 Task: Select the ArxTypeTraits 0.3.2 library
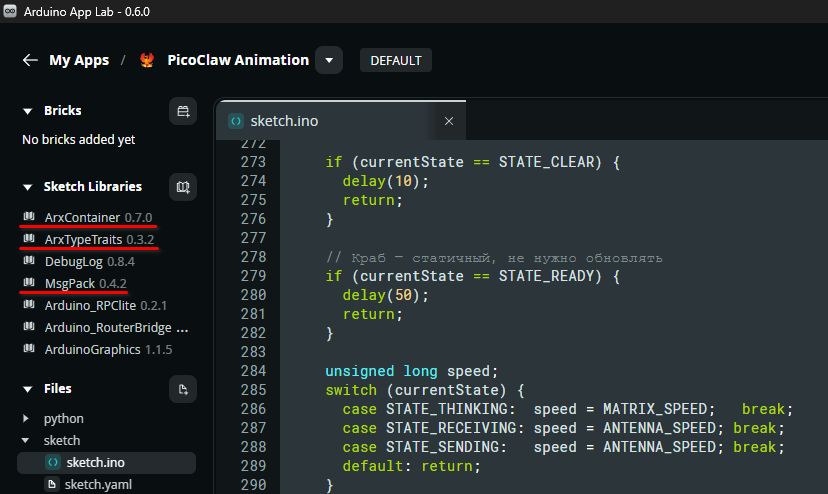coord(99,239)
